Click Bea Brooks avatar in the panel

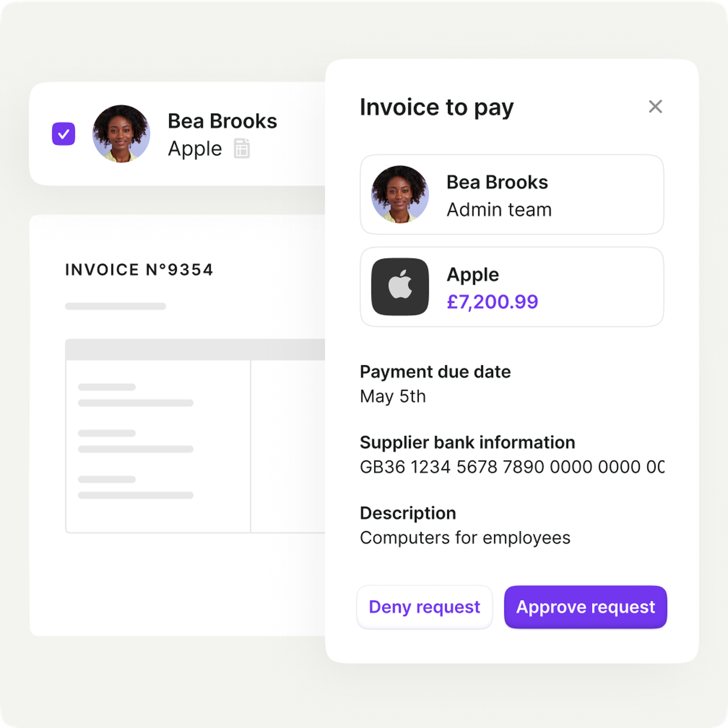pyautogui.click(x=400, y=194)
